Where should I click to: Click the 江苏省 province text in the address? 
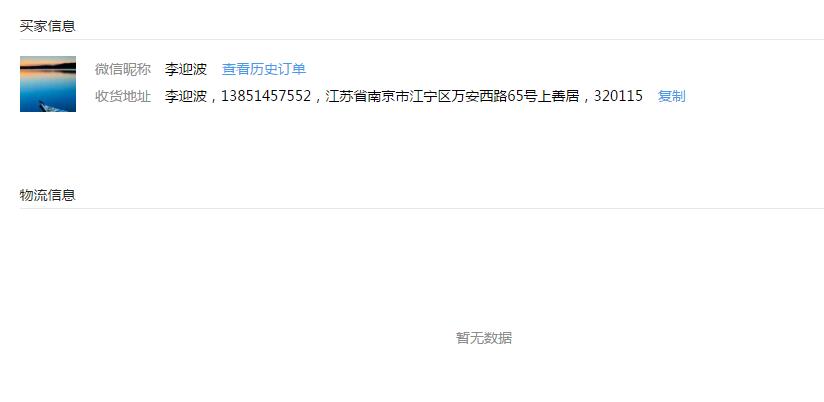point(346,96)
